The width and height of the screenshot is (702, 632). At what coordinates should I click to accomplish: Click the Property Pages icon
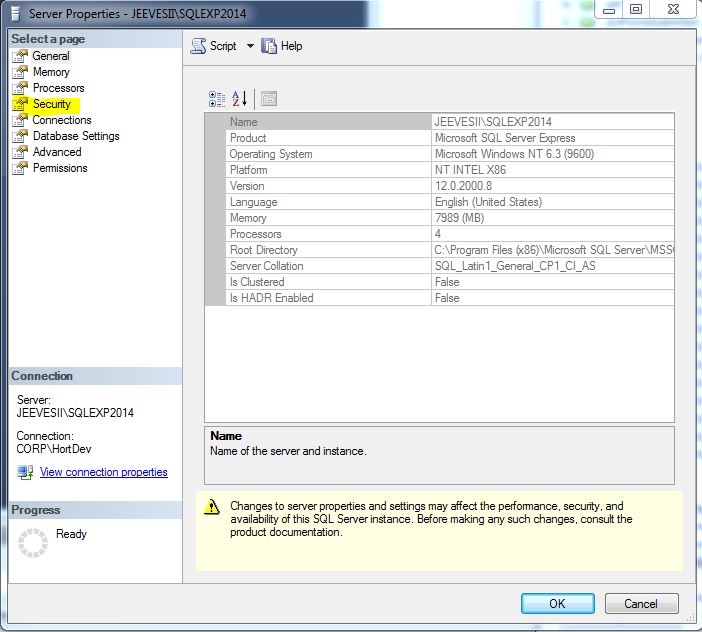pyautogui.click(x=269, y=99)
